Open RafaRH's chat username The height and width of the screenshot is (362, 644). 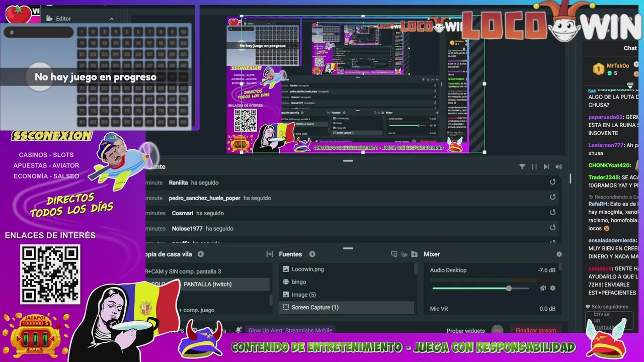[x=598, y=204]
